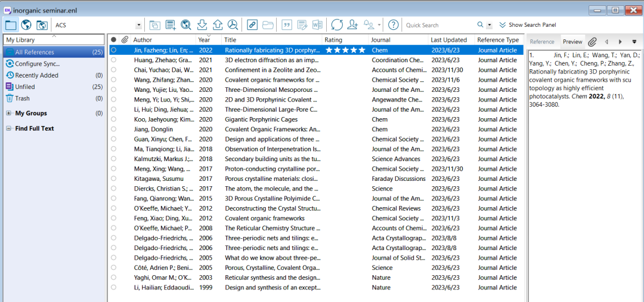Viewport: 644px width, 302px height.
Task: Click the Quick Search magnifier icon
Action: tap(480, 25)
